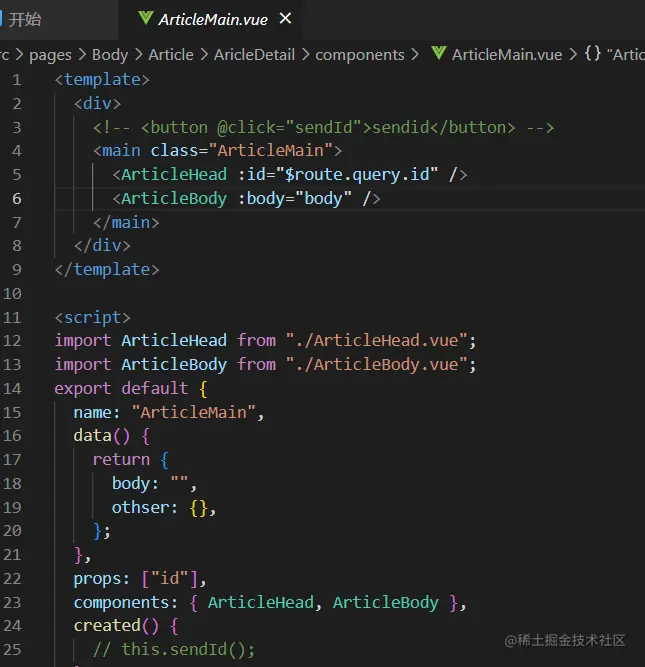Close the ArticleMain.vue tab

[x=285, y=18]
